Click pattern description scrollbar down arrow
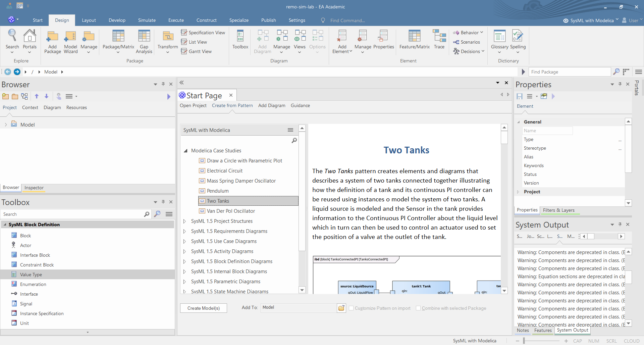The image size is (644, 345). click(504, 291)
